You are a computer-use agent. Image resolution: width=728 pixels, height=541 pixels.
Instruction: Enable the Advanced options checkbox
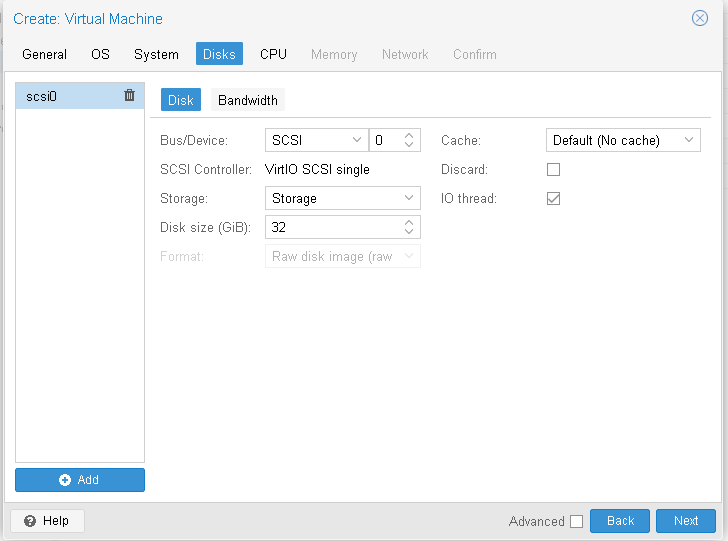click(x=576, y=521)
